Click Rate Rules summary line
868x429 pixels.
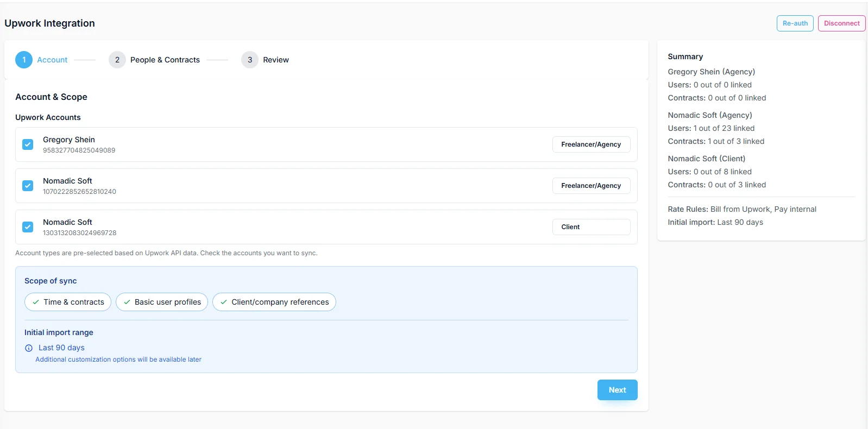(742, 209)
